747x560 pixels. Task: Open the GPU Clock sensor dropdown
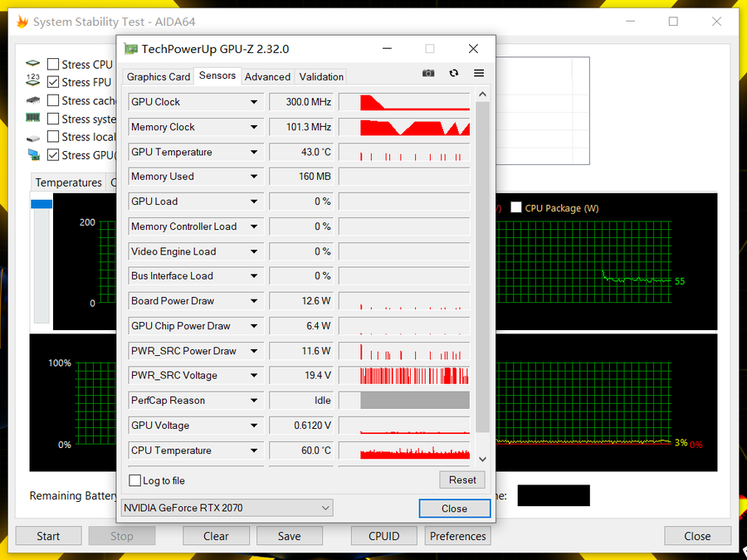click(x=254, y=102)
